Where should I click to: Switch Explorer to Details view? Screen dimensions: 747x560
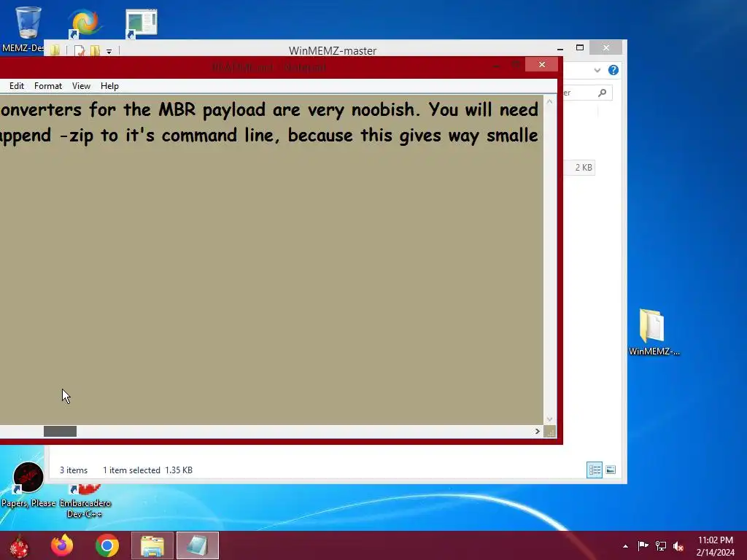595,470
